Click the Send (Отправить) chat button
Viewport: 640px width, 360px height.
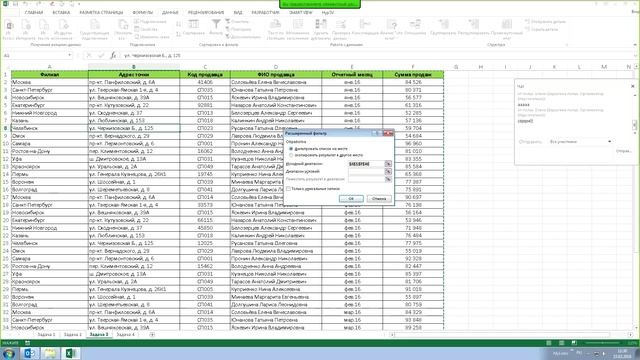coord(623,151)
